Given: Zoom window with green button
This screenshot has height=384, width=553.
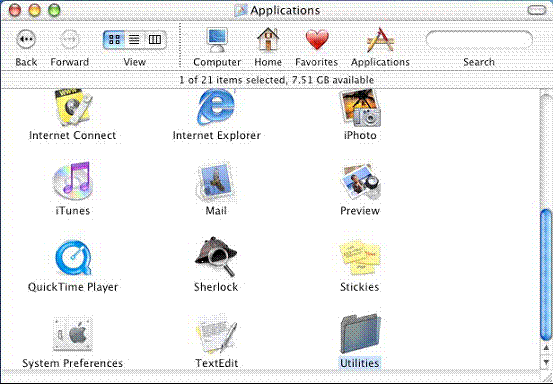Looking at the screenshot, I should [54, 10].
